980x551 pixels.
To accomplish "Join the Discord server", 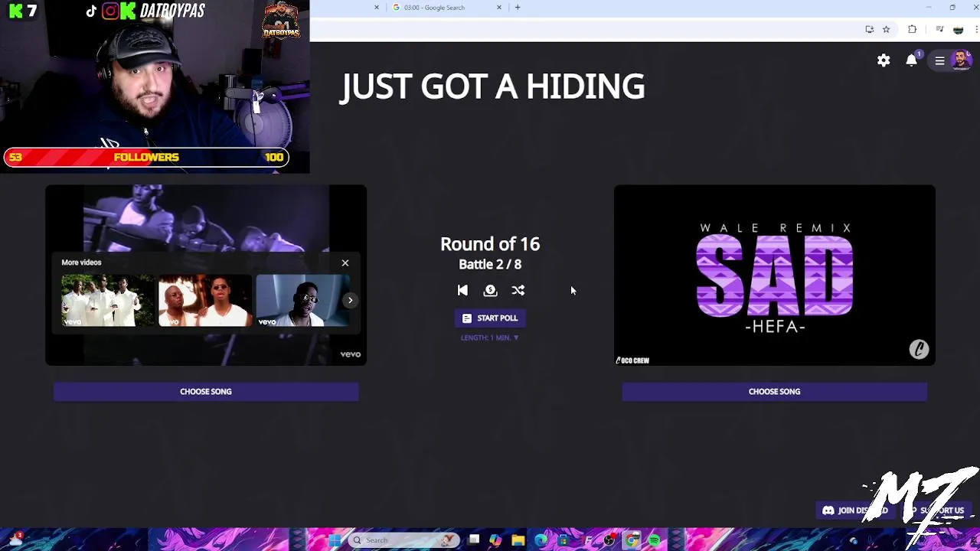I will (854, 510).
